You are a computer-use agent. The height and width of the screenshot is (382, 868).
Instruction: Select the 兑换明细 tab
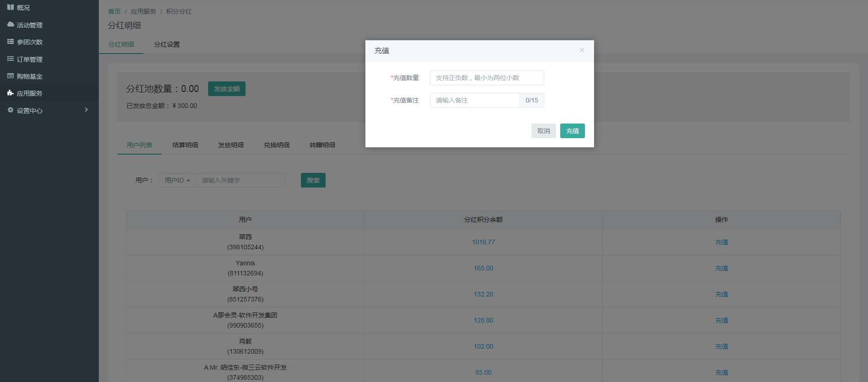277,145
